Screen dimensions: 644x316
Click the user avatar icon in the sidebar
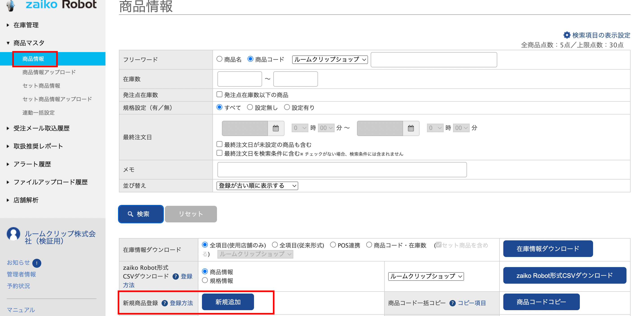tap(13, 234)
